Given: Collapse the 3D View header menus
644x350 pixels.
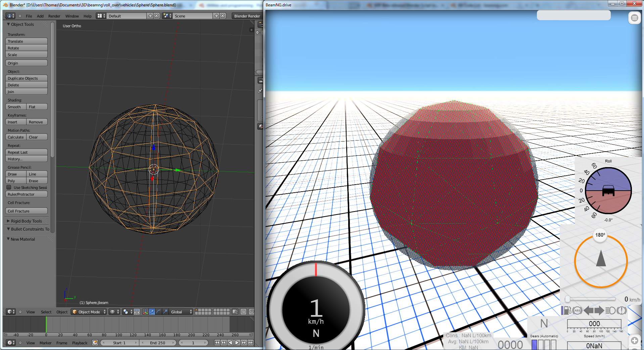Looking at the screenshot, I should coord(20,312).
